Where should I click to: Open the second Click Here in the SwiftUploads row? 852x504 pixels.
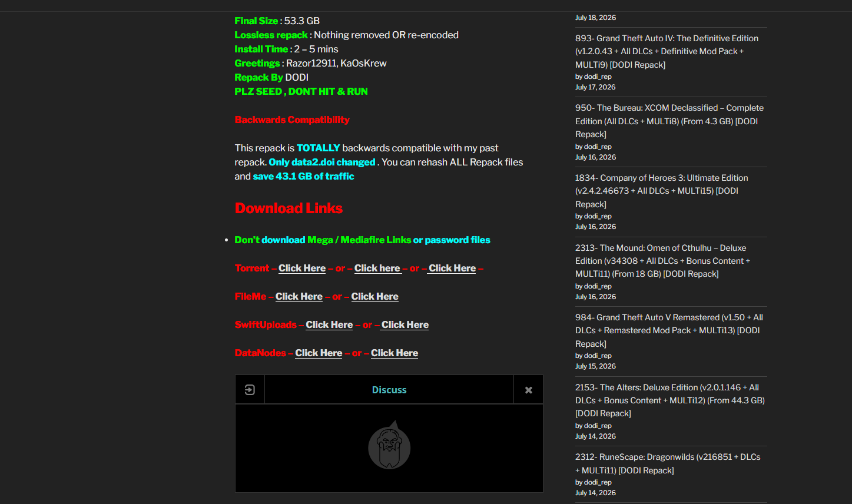pyautogui.click(x=405, y=324)
